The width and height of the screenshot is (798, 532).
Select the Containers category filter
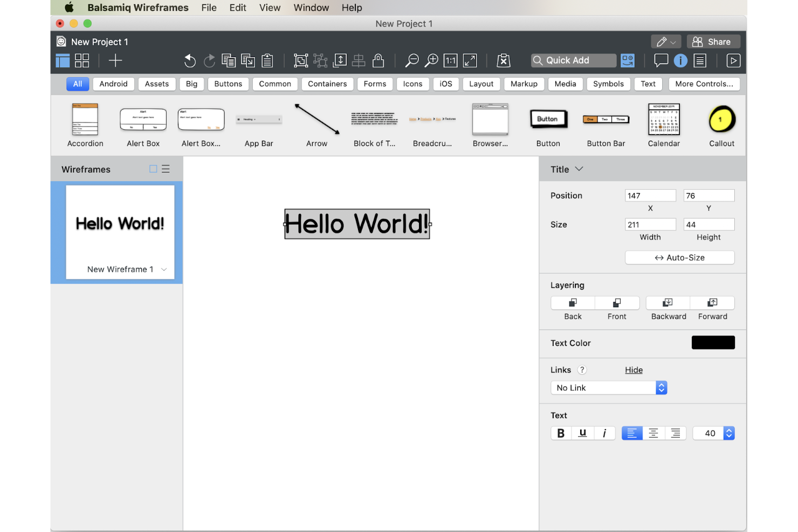pos(327,84)
